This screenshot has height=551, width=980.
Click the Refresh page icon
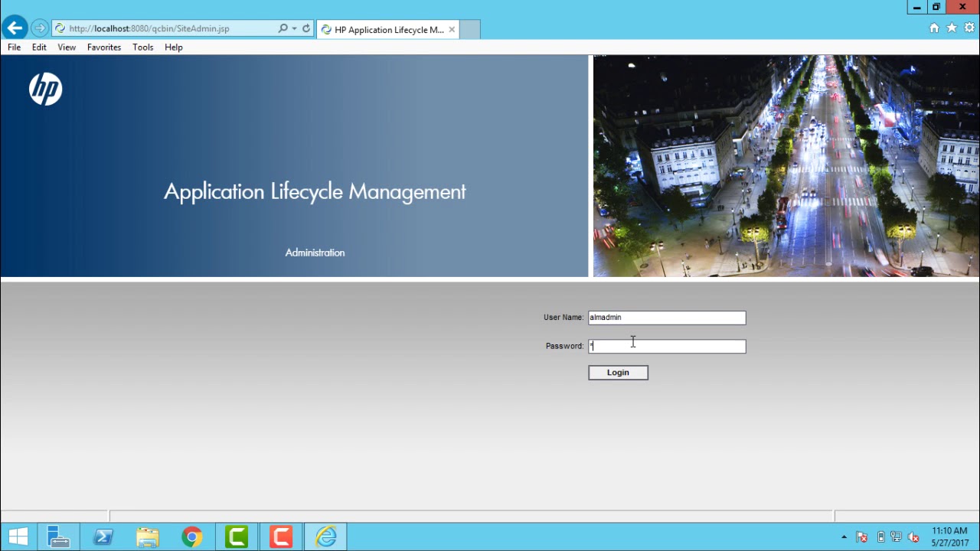pos(306,28)
